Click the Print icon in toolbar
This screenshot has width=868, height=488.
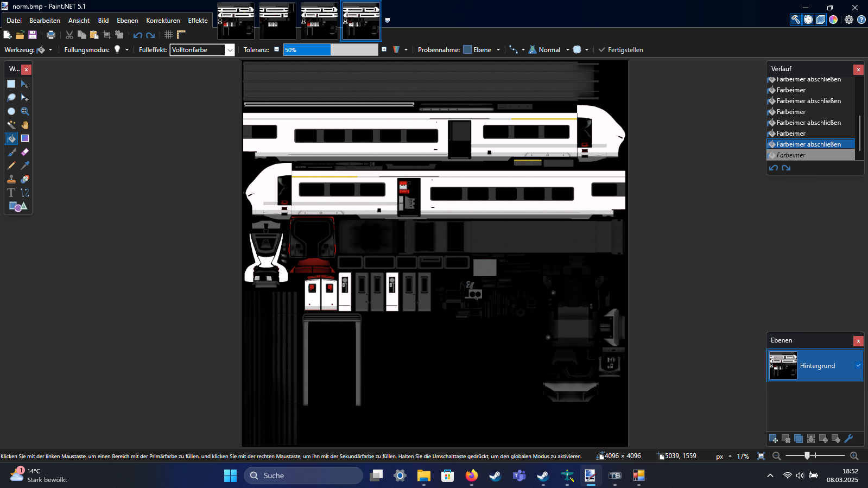(x=51, y=35)
